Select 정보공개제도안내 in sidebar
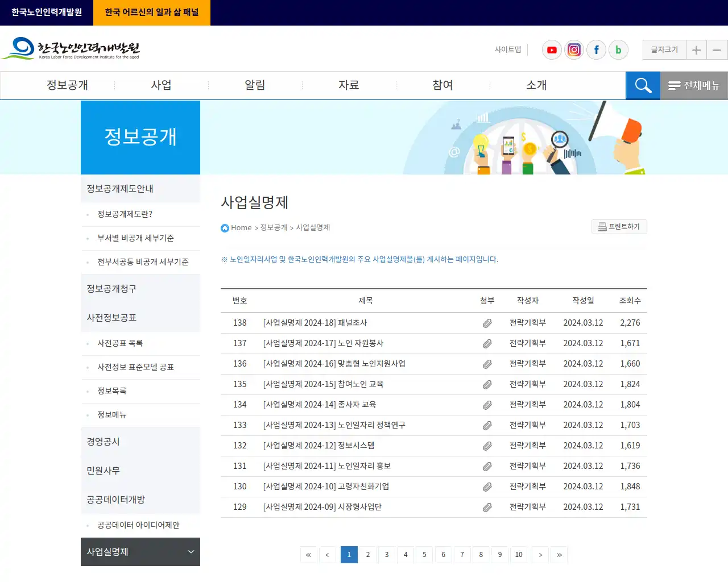The width and height of the screenshot is (728, 582). pos(140,189)
